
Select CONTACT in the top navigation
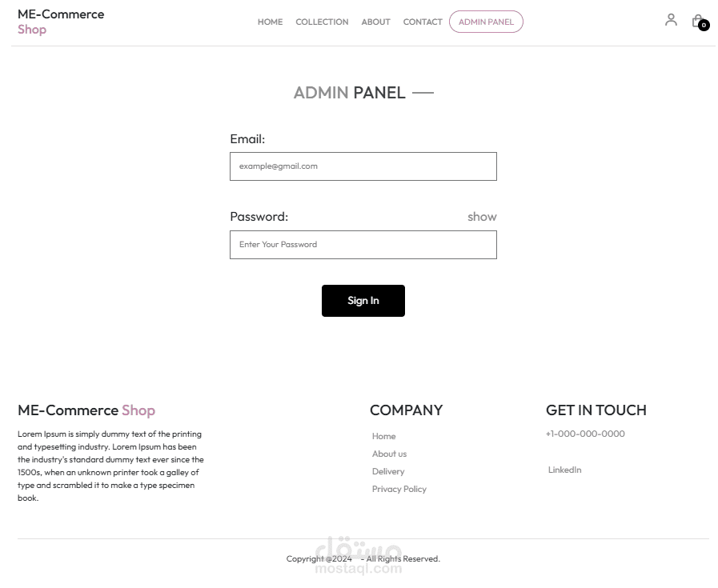423,22
